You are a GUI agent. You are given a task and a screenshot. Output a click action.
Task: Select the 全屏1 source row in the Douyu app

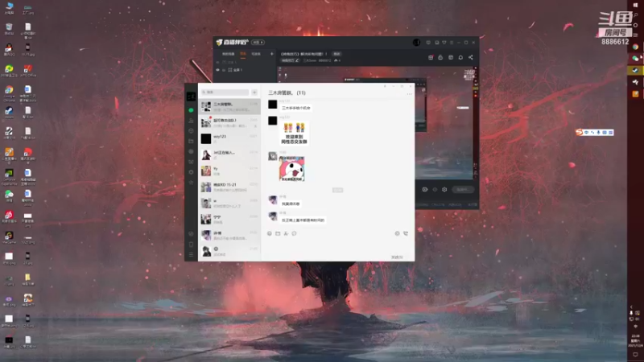coord(246,70)
